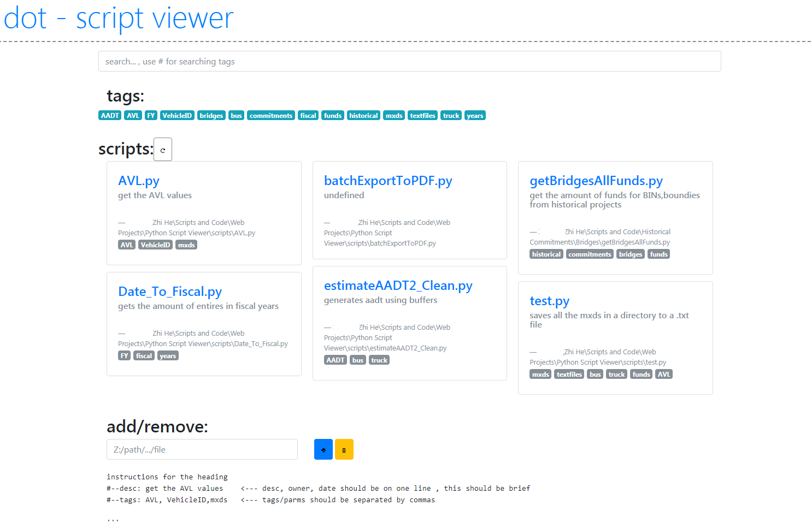Click the getBridgesAllFunds.py file path text
The height and width of the screenshot is (523, 812).
pos(600,237)
